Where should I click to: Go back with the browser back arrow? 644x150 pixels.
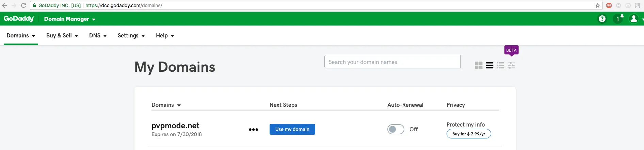click(4, 5)
